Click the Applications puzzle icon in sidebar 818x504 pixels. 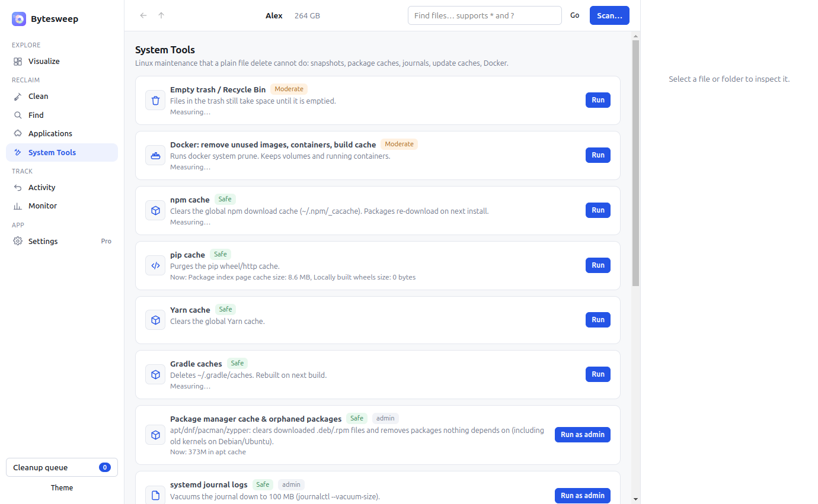coord(18,134)
